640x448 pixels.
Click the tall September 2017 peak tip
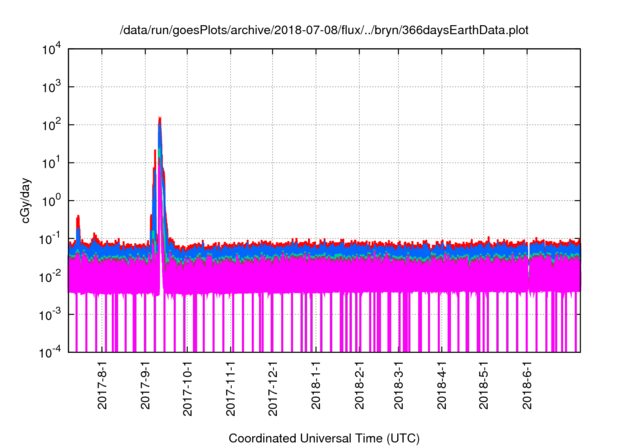pos(160,119)
